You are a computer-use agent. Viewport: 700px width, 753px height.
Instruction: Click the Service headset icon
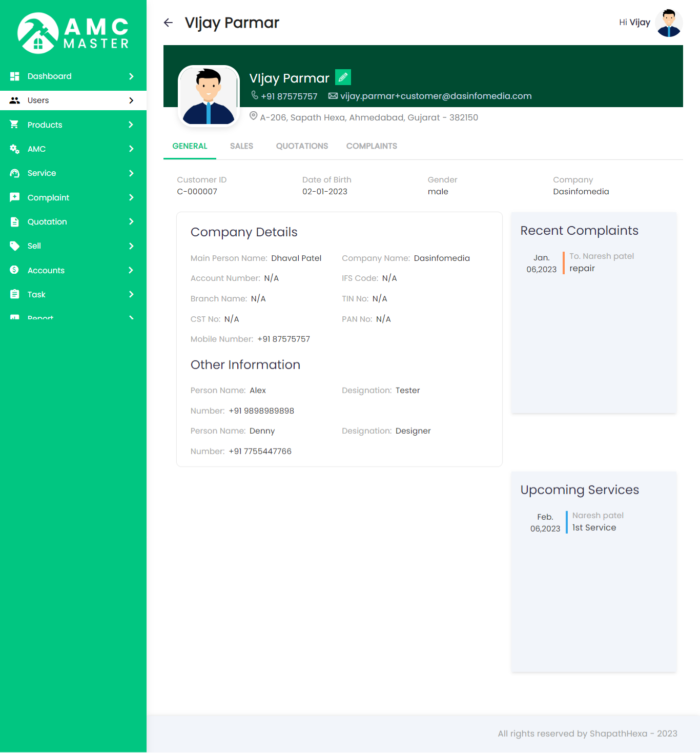coord(15,173)
